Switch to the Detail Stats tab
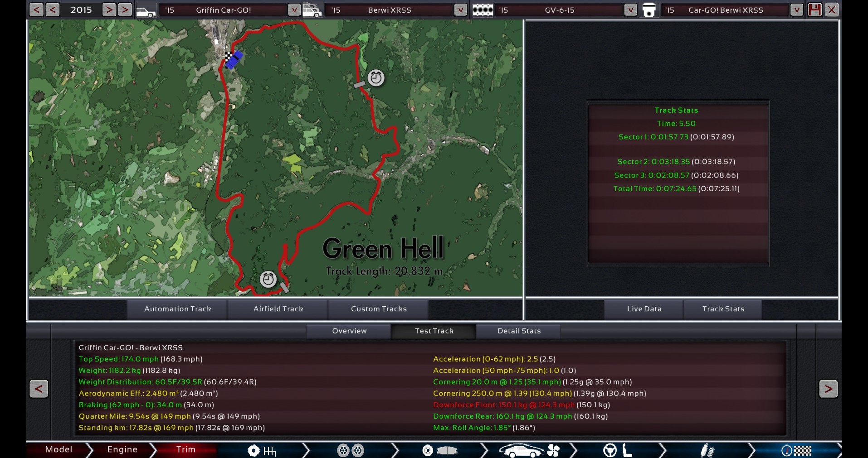The width and height of the screenshot is (868, 458). coord(519,331)
